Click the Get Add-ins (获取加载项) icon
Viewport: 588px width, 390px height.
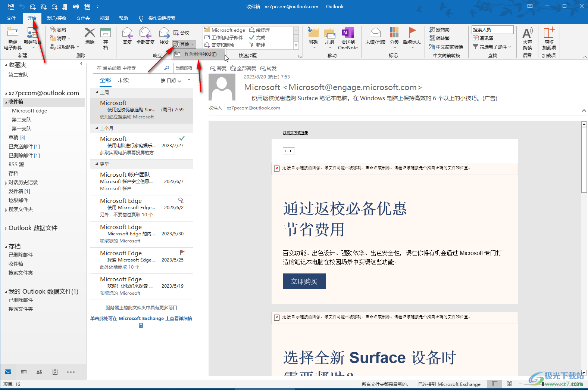[x=549, y=32]
